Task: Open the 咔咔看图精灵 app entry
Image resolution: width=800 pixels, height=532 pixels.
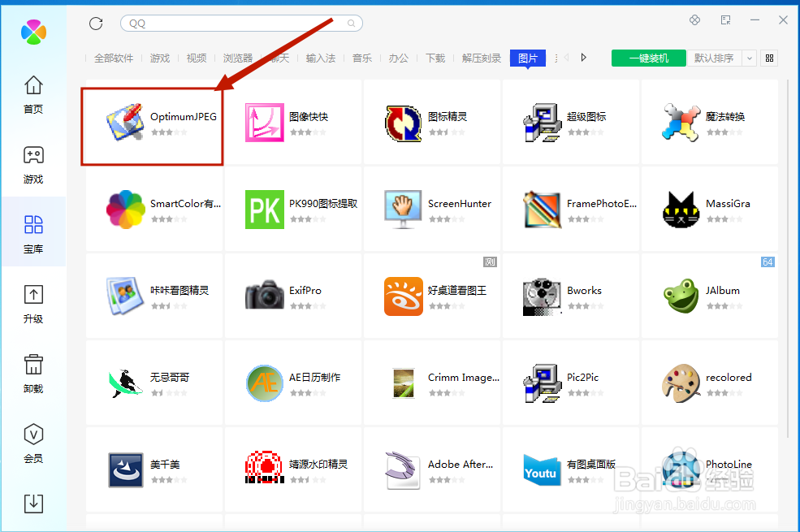Action: click(x=154, y=296)
